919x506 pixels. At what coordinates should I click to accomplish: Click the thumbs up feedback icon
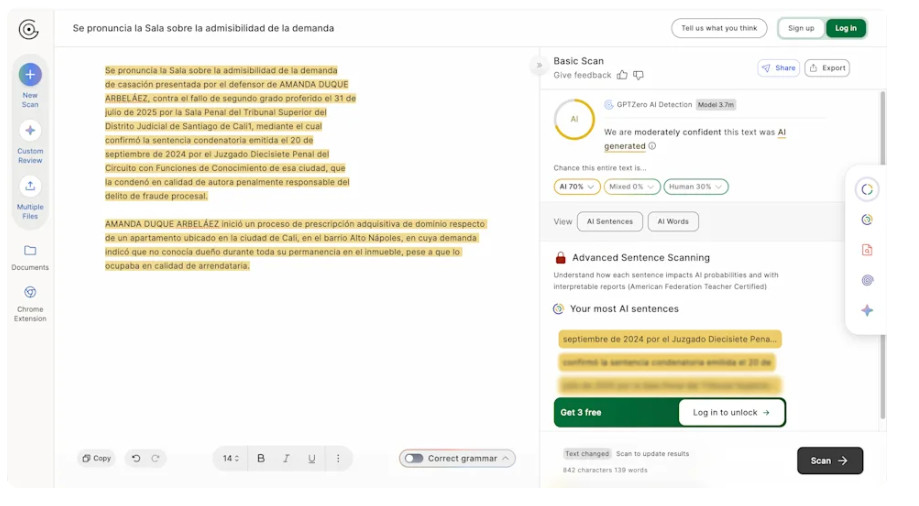click(x=622, y=75)
